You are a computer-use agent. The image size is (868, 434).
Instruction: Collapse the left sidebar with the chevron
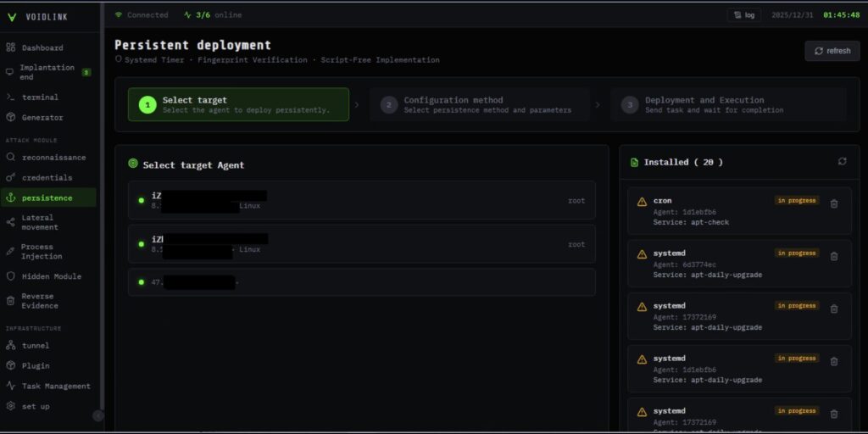(x=97, y=415)
